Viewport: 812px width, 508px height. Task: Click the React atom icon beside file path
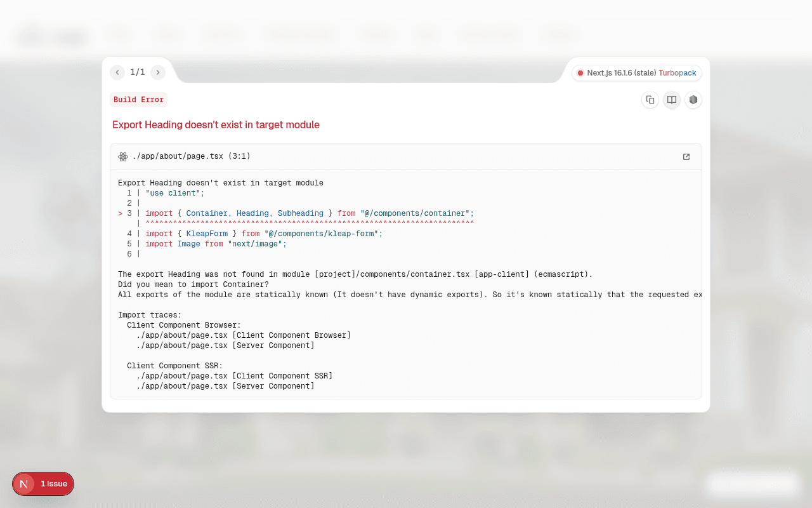(123, 157)
